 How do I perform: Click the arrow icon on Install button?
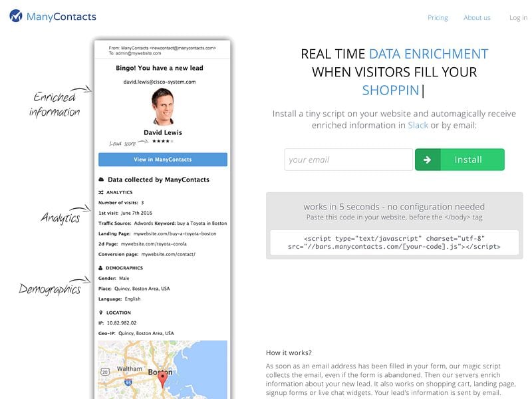tap(428, 160)
